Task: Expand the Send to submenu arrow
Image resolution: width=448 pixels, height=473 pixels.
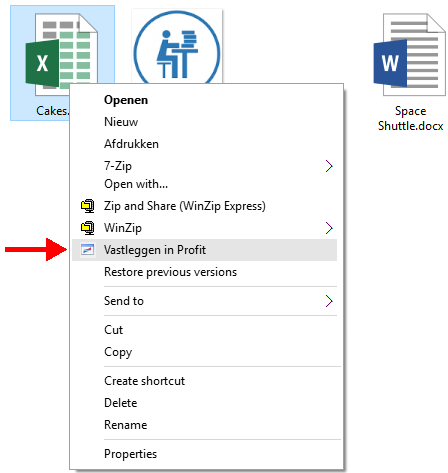Action: [x=329, y=301]
